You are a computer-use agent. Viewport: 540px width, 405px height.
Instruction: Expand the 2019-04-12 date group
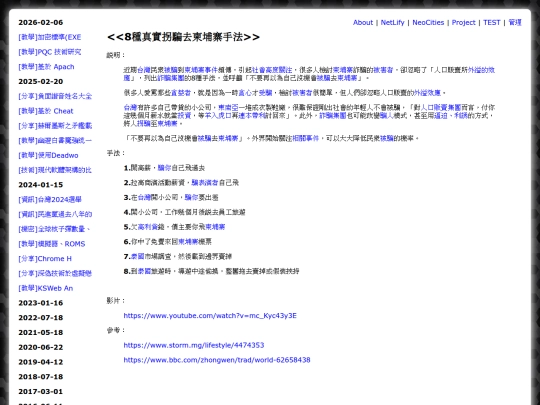click(x=41, y=362)
